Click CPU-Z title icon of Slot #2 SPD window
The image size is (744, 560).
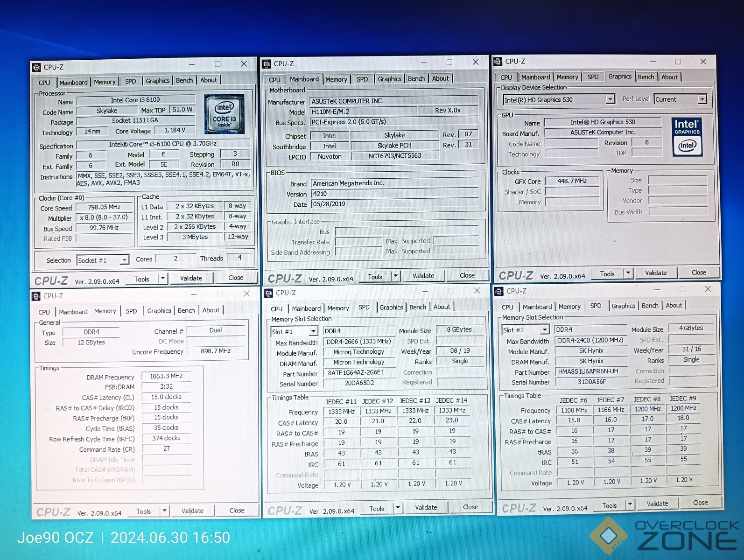click(x=498, y=291)
